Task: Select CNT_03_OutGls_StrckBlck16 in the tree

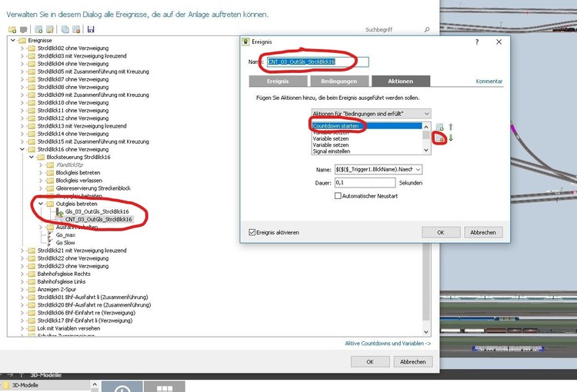Action: pos(98,220)
